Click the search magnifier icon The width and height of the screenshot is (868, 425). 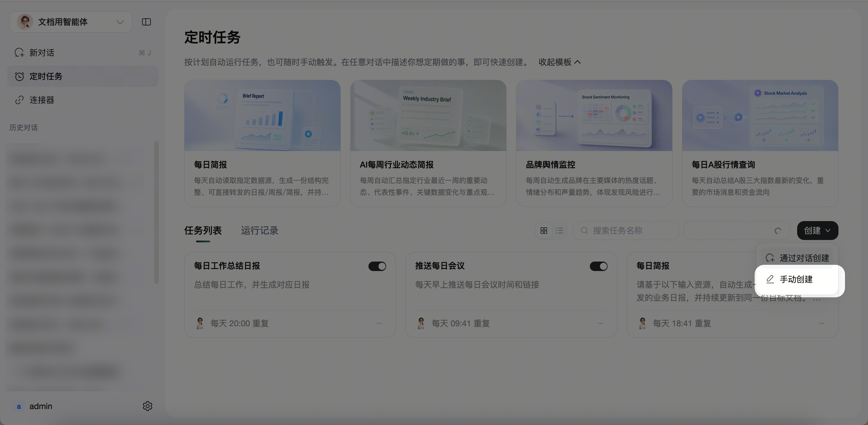(x=584, y=230)
